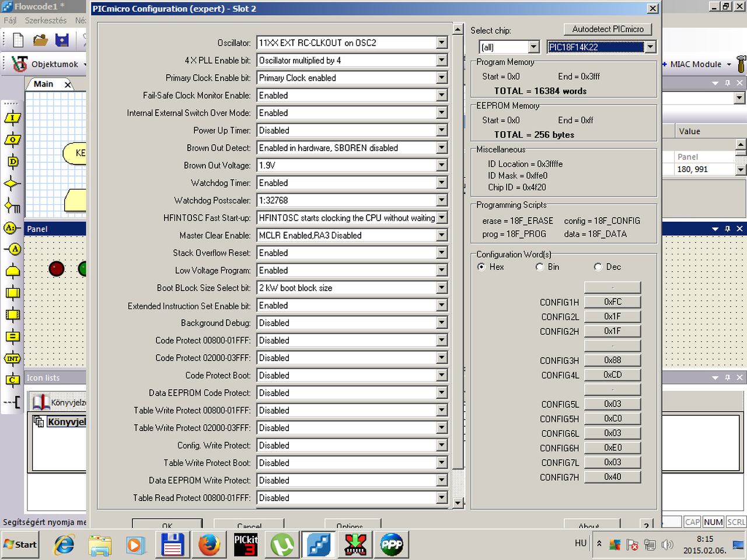747x560 pixels.
Task: Expand the Power Up Timer dropdown
Action: pyautogui.click(x=442, y=130)
